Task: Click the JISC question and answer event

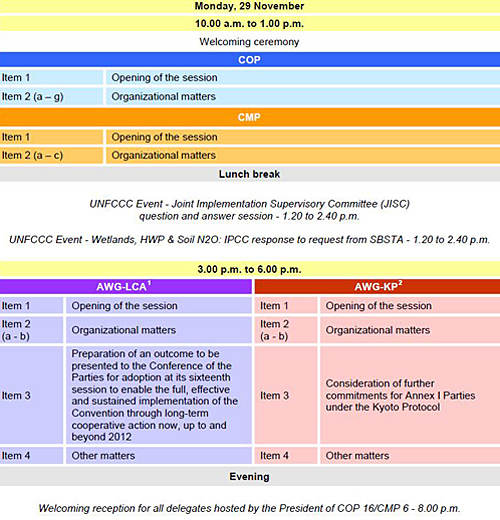Action: [249, 210]
